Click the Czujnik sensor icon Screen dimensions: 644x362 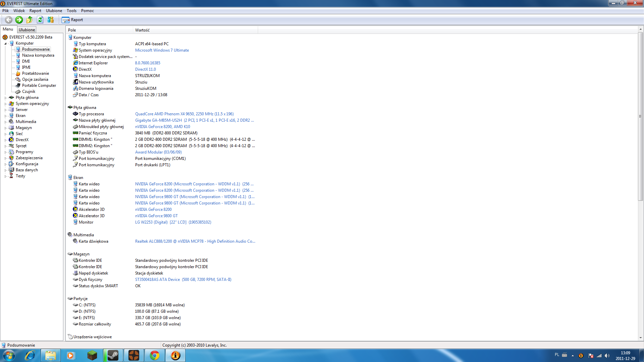point(18,92)
